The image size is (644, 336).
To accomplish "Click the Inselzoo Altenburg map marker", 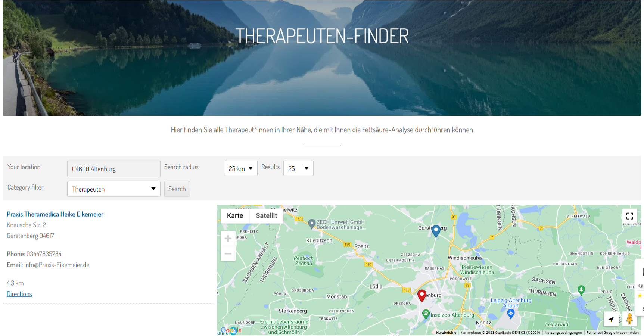I will [426, 314].
